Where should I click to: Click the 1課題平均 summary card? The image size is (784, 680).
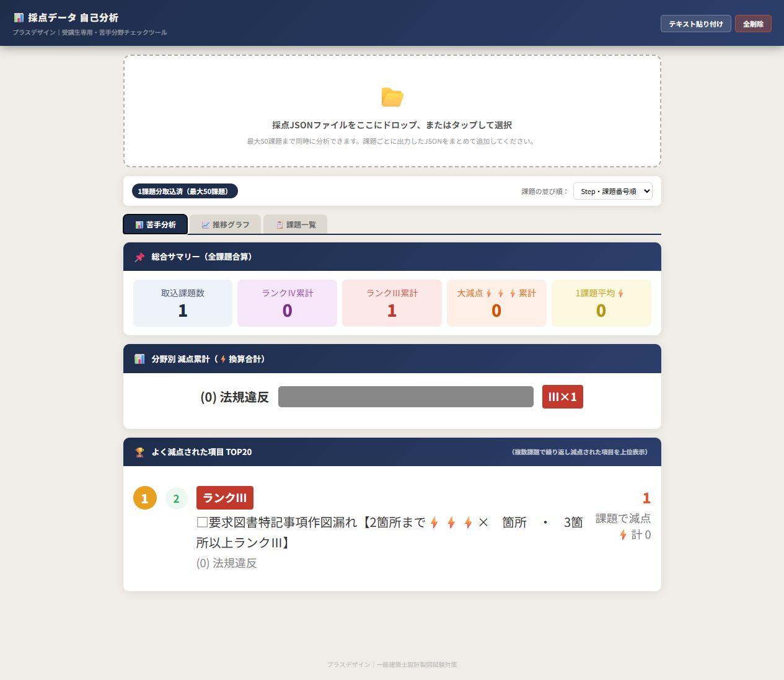point(601,303)
